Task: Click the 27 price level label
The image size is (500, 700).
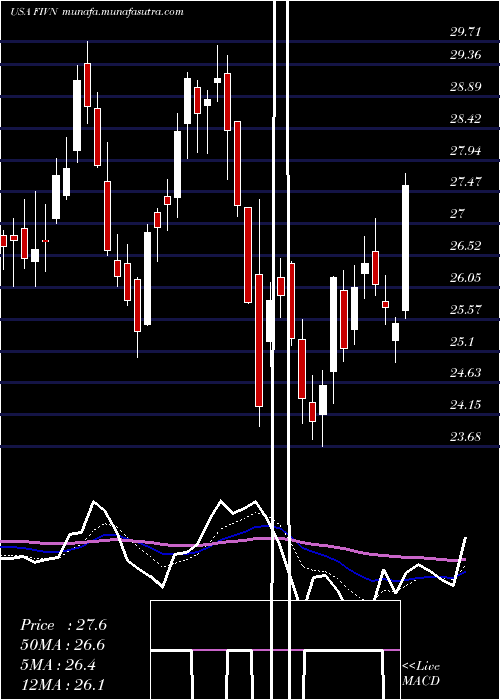Action: 458,213
